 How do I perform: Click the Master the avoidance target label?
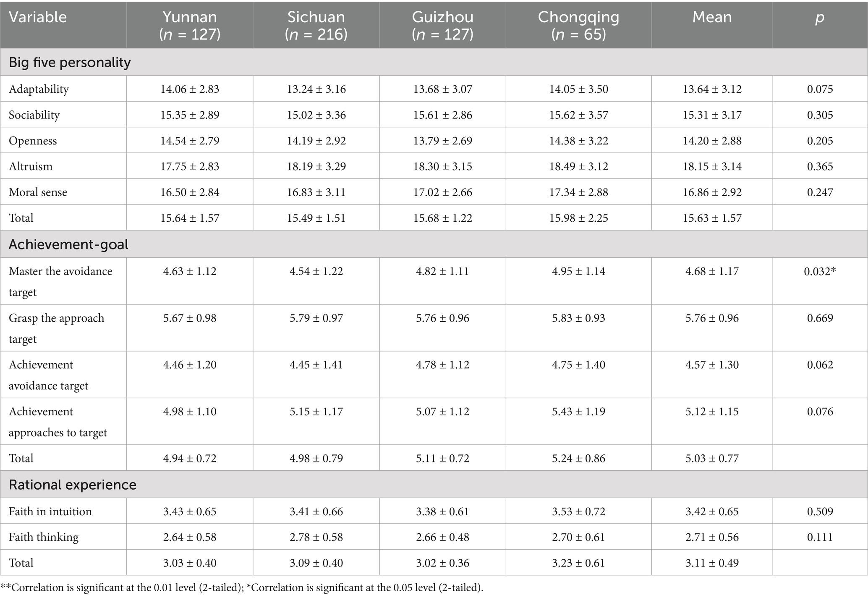click(60, 281)
